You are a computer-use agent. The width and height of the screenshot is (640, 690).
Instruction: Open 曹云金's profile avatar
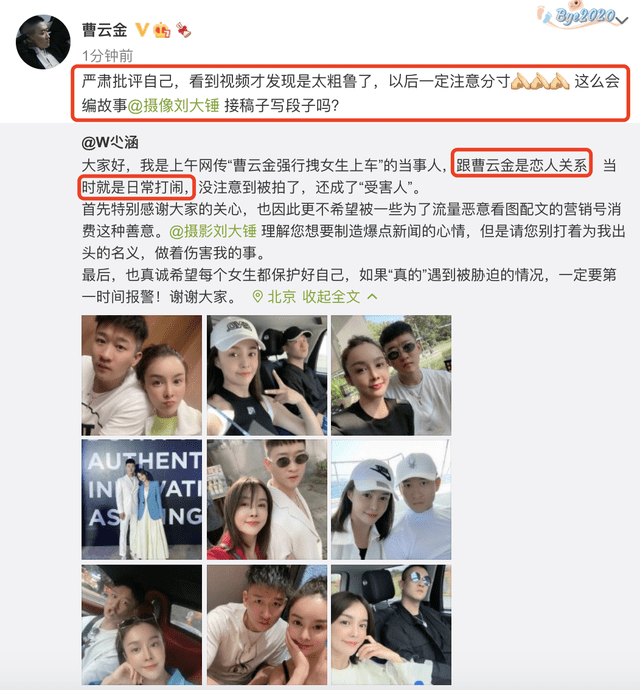[x=43, y=42]
